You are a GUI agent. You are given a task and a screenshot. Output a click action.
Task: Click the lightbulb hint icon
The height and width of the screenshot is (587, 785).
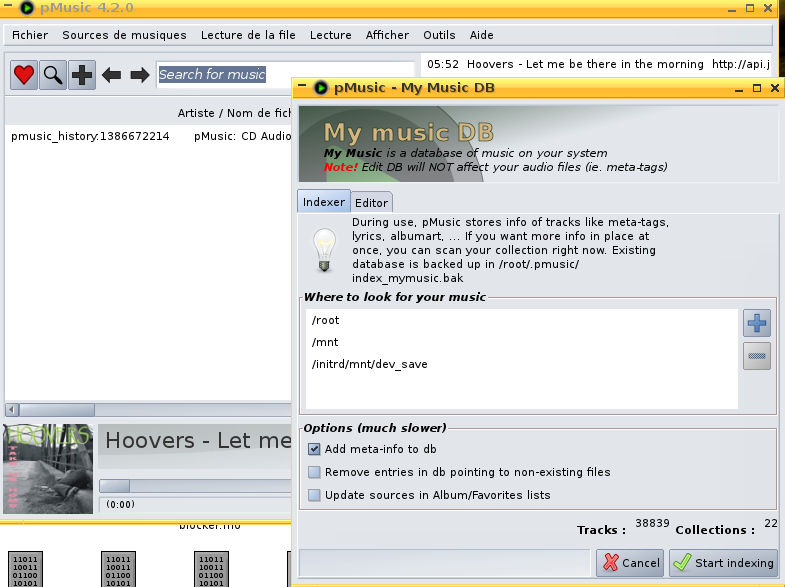324,250
